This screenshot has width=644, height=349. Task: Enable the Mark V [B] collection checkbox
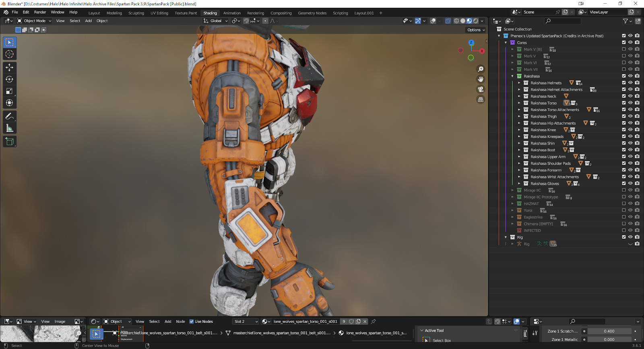[x=624, y=49]
